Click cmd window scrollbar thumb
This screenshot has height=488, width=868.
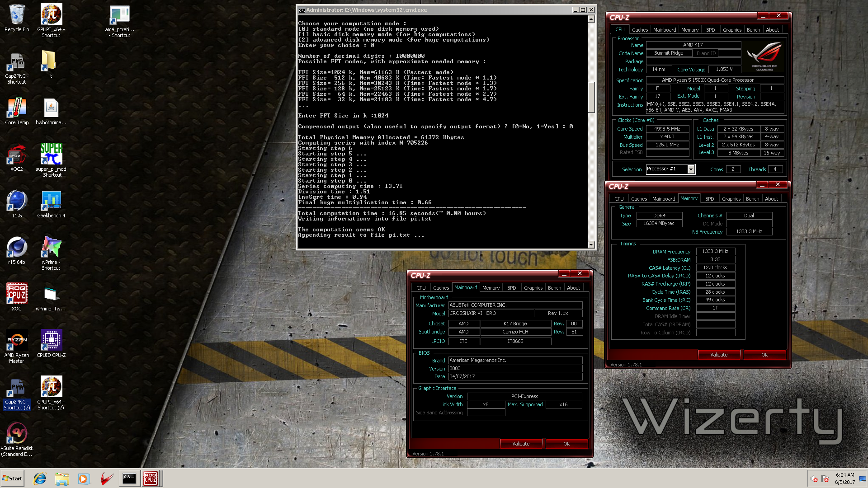(x=591, y=97)
